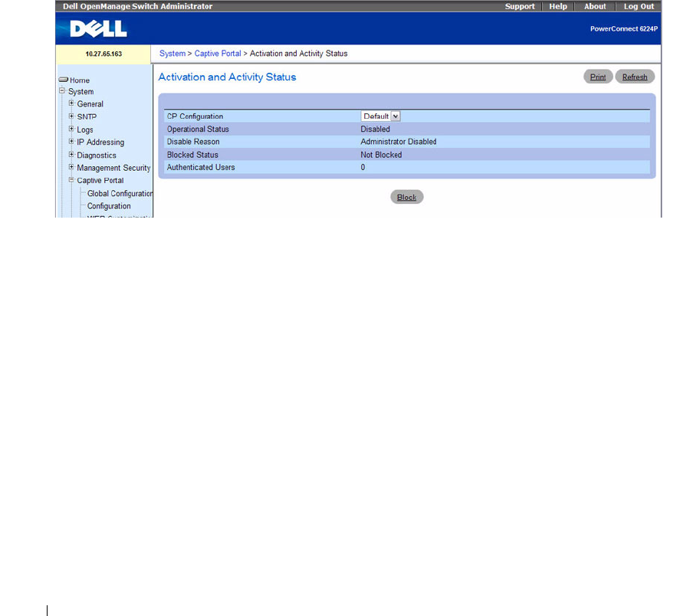
Task: Expand the Management Security tree node
Action: [x=71, y=167]
